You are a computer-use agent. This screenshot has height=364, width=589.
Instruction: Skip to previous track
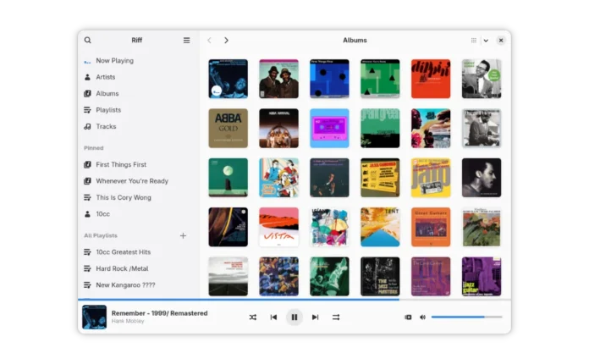(273, 317)
